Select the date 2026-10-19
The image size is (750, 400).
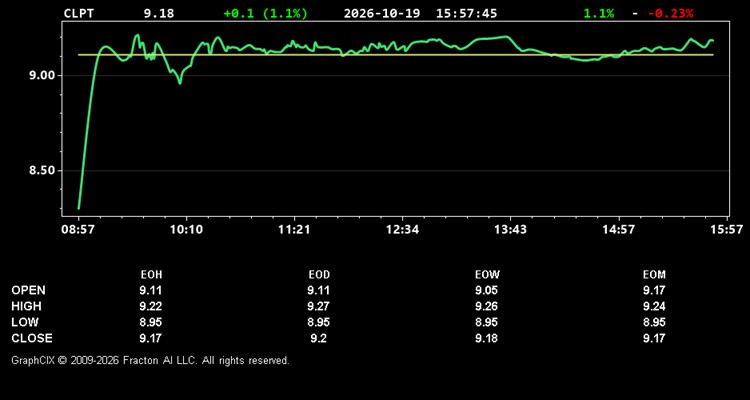tap(382, 13)
